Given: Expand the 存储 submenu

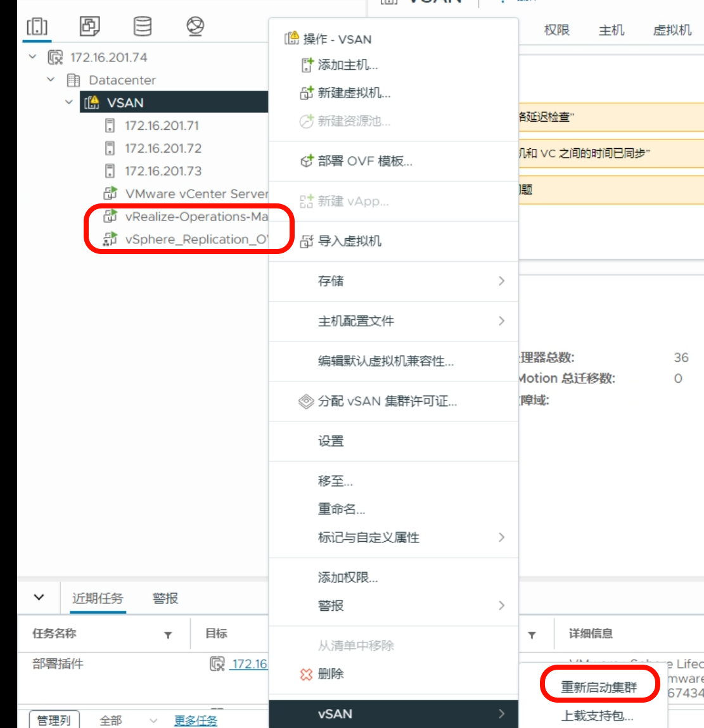Looking at the screenshot, I should point(501,281).
